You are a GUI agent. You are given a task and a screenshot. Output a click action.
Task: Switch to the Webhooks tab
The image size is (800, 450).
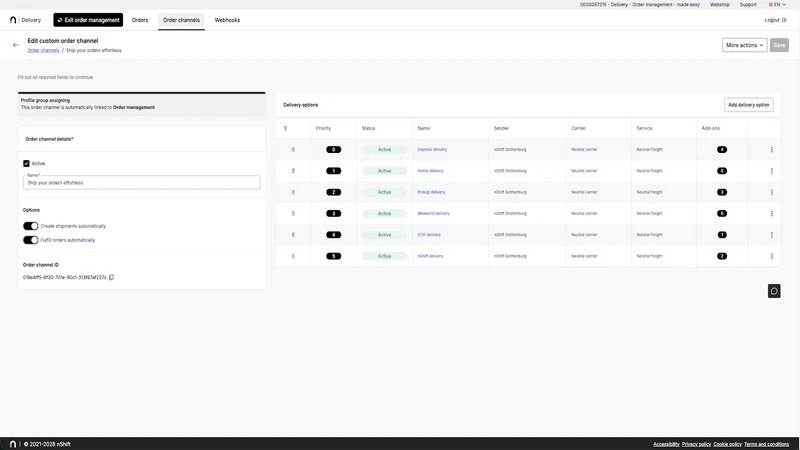point(227,20)
